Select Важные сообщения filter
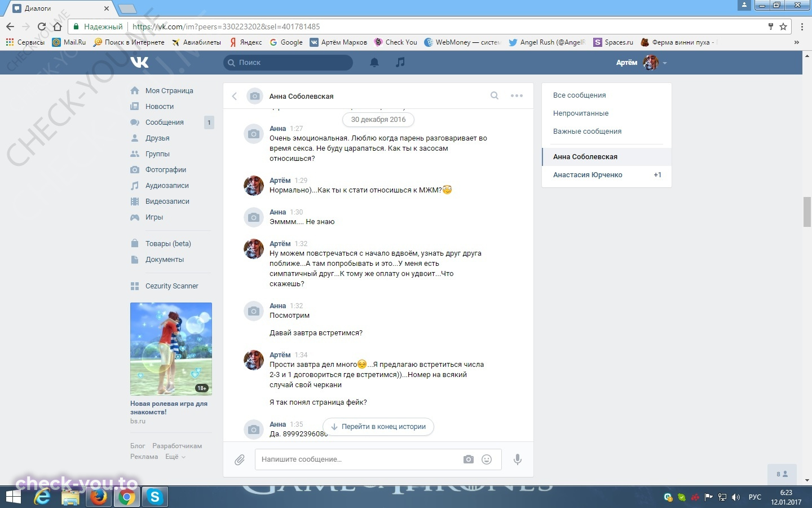Viewport: 812px width, 508px height. click(x=587, y=131)
